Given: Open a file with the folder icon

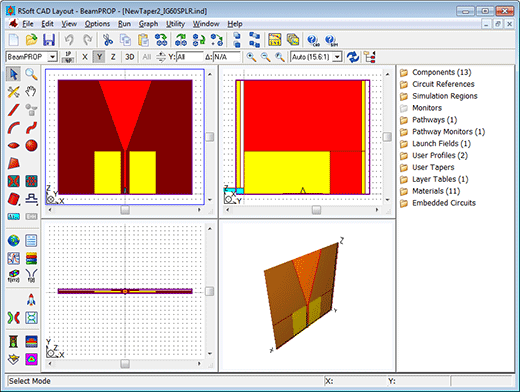Looking at the screenshot, I should click(31, 40).
